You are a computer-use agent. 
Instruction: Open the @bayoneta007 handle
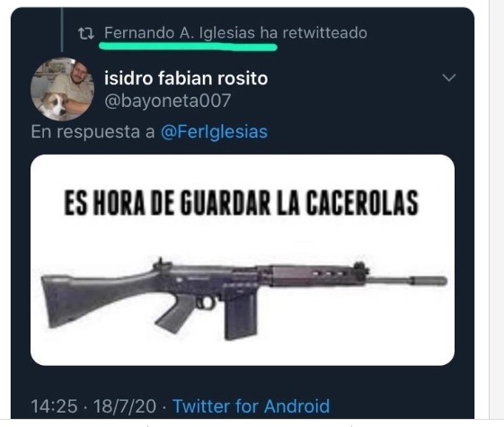point(167,101)
